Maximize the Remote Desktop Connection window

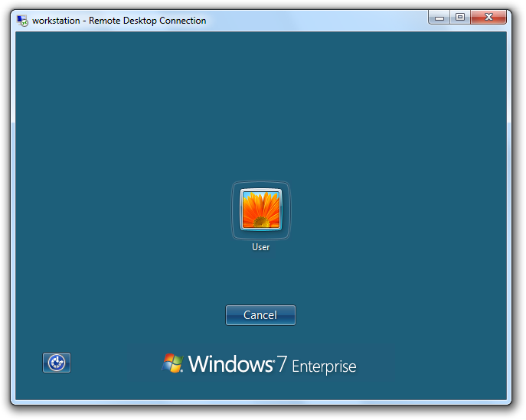click(460, 17)
